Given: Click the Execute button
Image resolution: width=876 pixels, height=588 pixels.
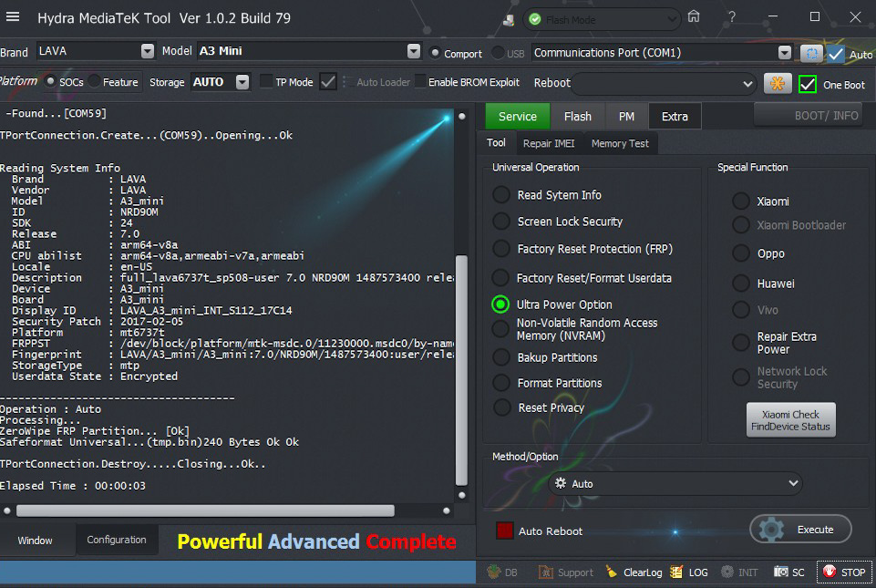Looking at the screenshot, I should point(800,530).
